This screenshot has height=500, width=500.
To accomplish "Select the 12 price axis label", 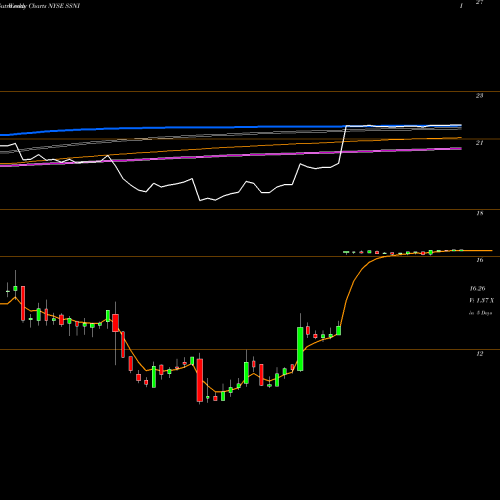I will click(x=479, y=354).
